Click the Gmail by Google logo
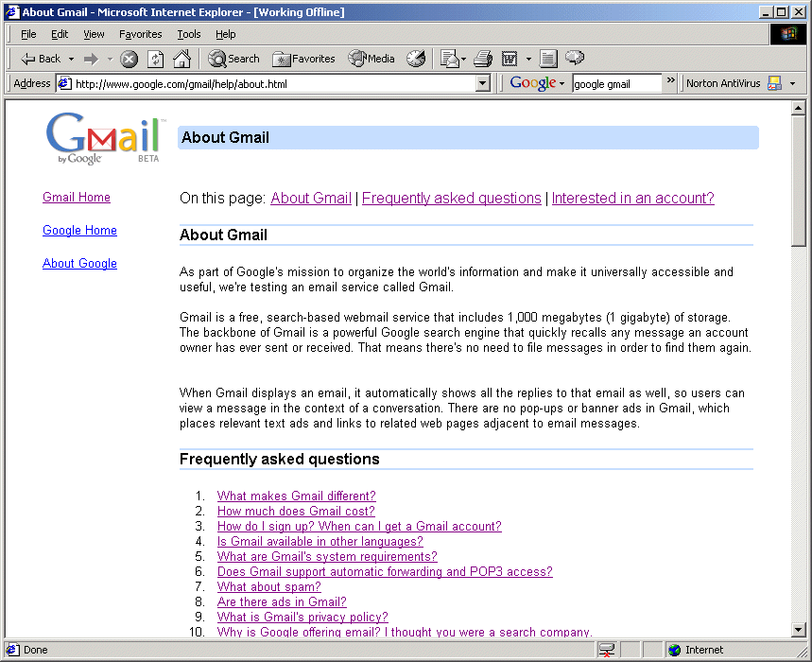812x662 pixels. point(105,138)
